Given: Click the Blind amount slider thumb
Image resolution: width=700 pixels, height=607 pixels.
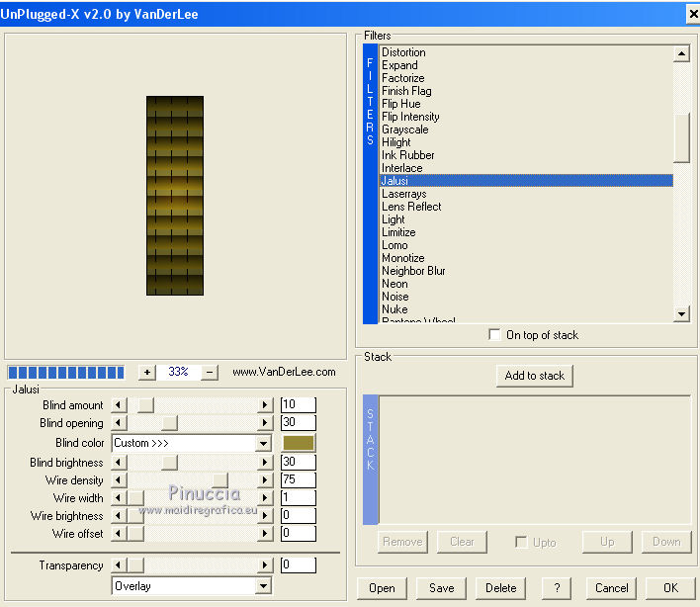Looking at the screenshot, I should 145,404.
